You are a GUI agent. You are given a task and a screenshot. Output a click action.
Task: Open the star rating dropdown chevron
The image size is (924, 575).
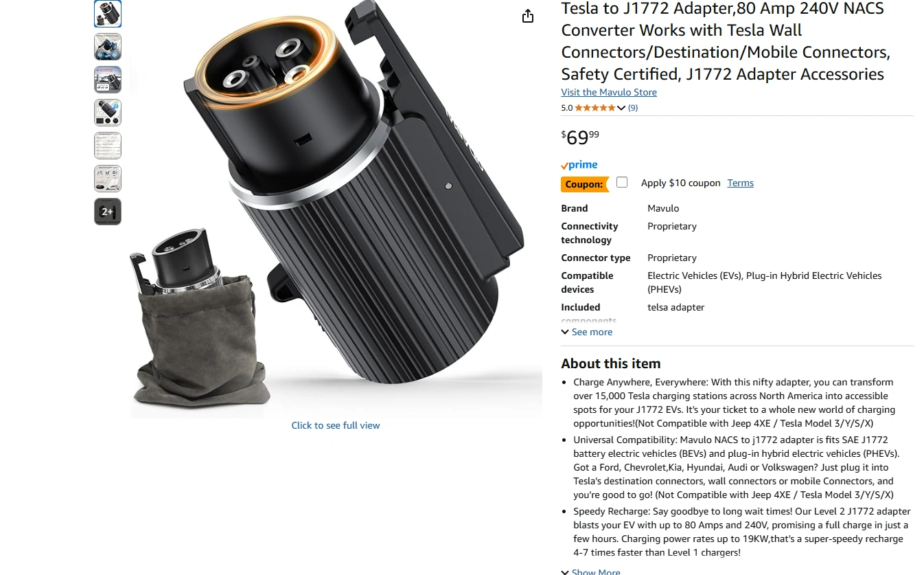point(621,108)
